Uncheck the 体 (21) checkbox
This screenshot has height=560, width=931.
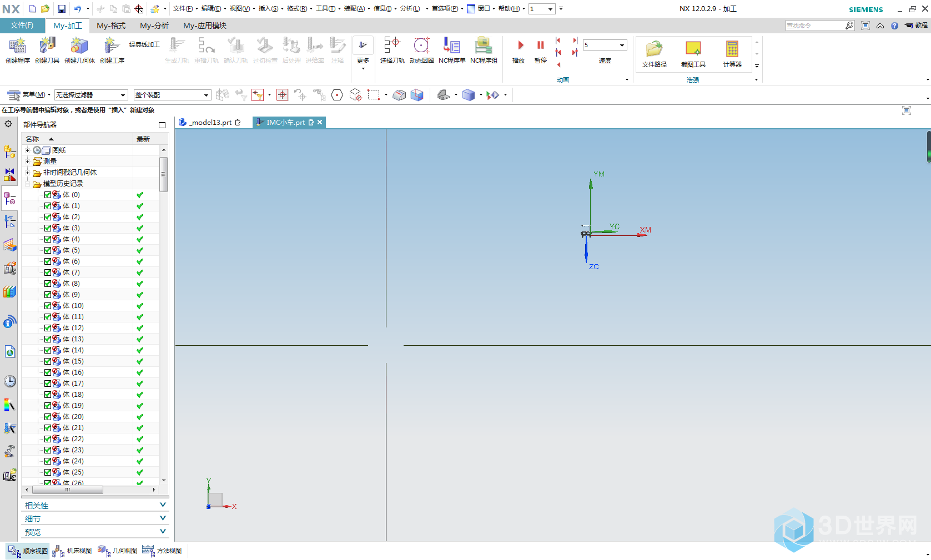(x=48, y=428)
